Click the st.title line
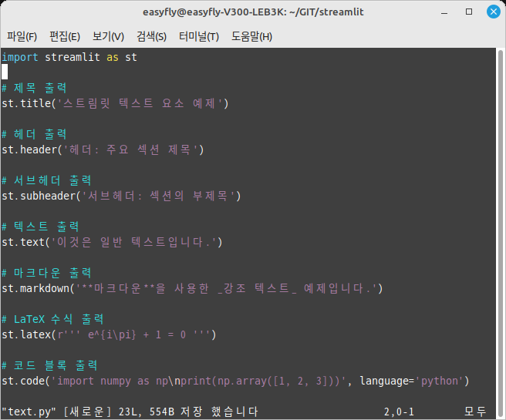The image size is (506, 420). coord(115,103)
